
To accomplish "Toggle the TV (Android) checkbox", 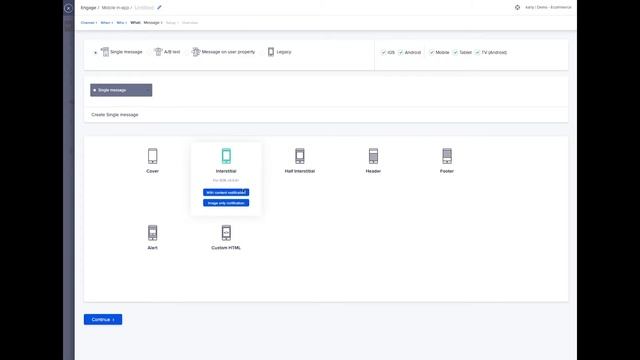I will pyautogui.click(x=477, y=52).
